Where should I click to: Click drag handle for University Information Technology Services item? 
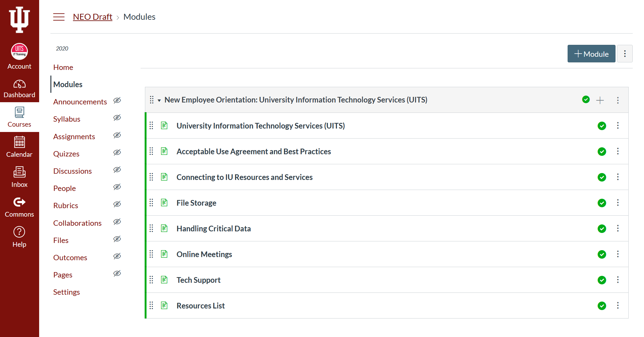[151, 125]
